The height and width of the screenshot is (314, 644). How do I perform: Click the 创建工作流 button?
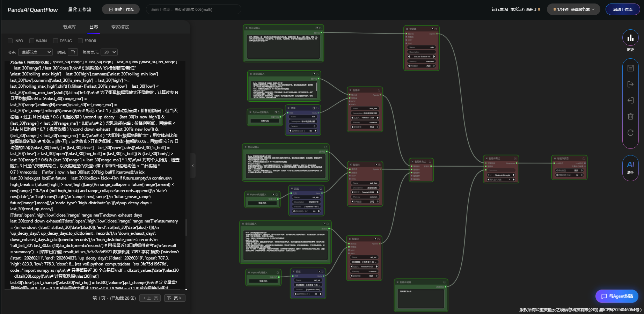121,9
